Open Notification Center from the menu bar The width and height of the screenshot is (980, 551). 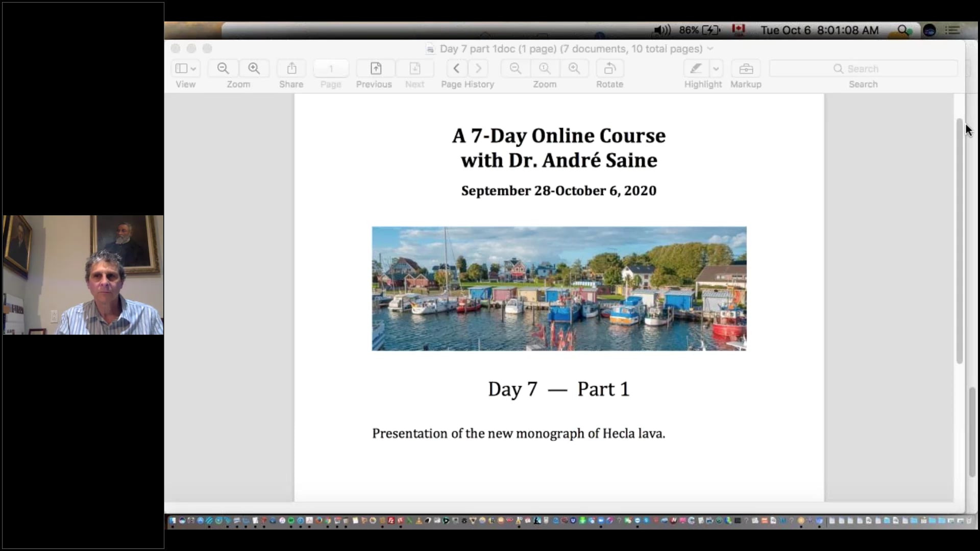[953, 30]
